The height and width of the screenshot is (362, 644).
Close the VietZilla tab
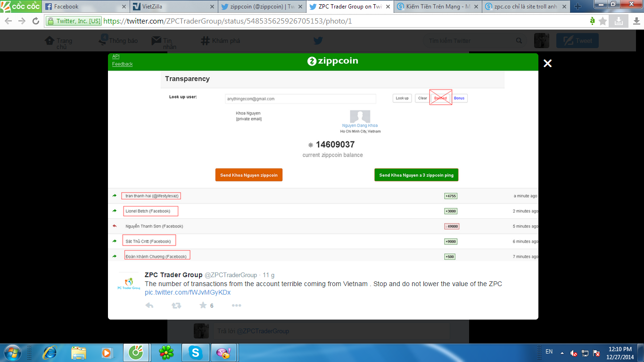(212, 7)
